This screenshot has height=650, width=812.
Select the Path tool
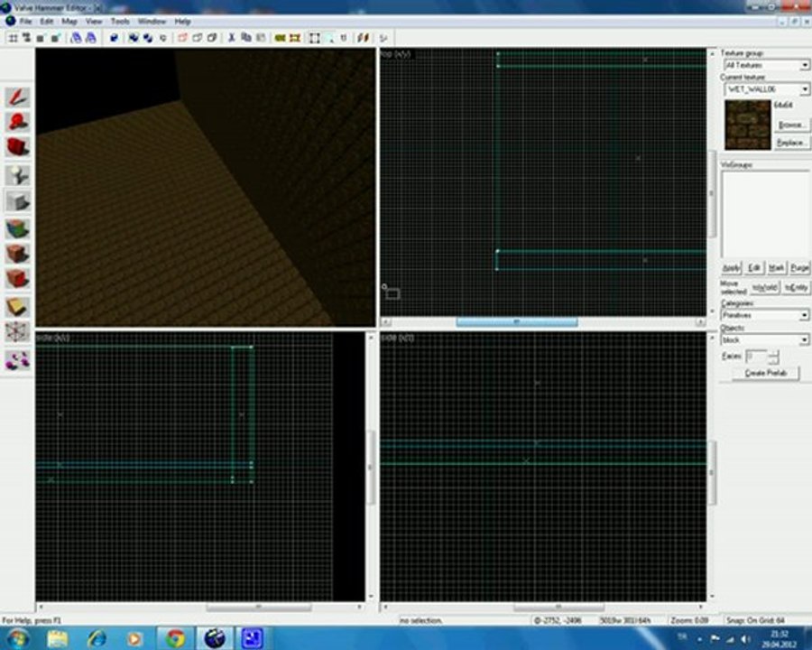coord(17,359)
